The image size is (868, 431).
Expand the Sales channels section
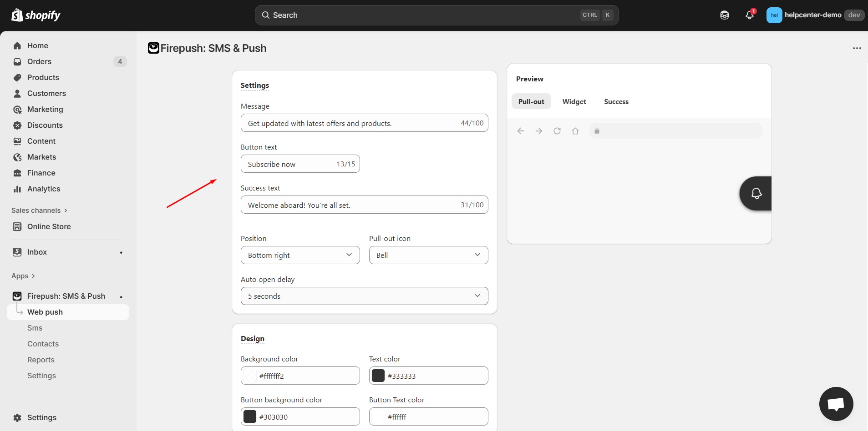[39, 210]
